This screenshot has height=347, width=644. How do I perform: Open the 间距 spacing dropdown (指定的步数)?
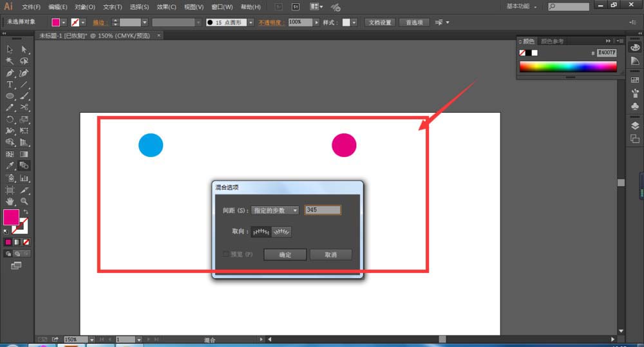tap(276, 210)
